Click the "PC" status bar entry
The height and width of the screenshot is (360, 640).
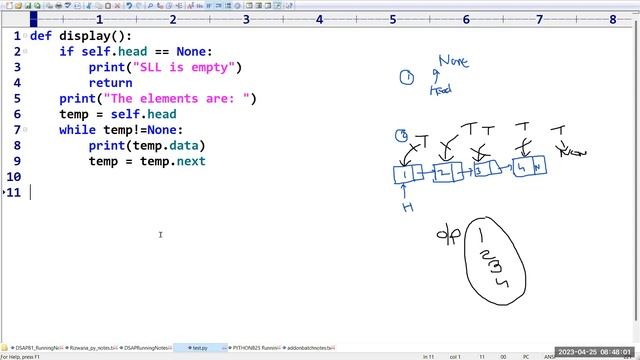coord(526,357)
